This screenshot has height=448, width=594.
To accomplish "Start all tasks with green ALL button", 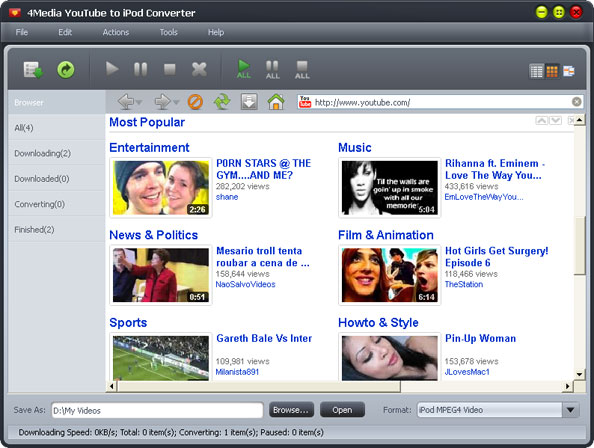I will (x=244, y=69).
